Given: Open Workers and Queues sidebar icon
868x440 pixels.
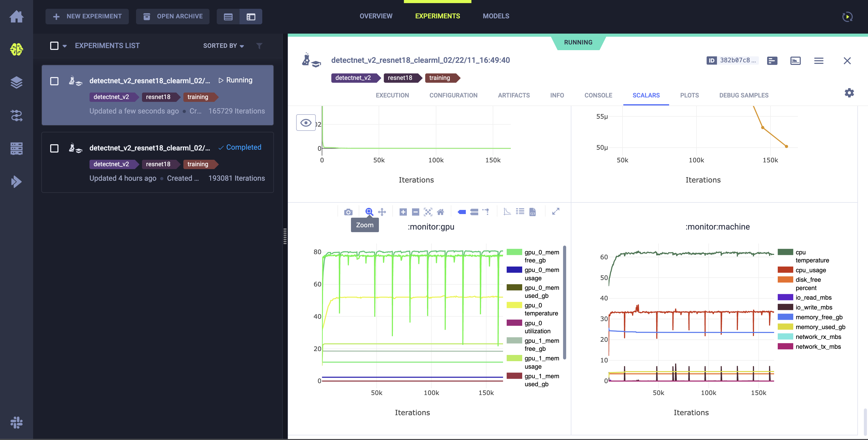Looking at the screenshot, I should 16,148.
